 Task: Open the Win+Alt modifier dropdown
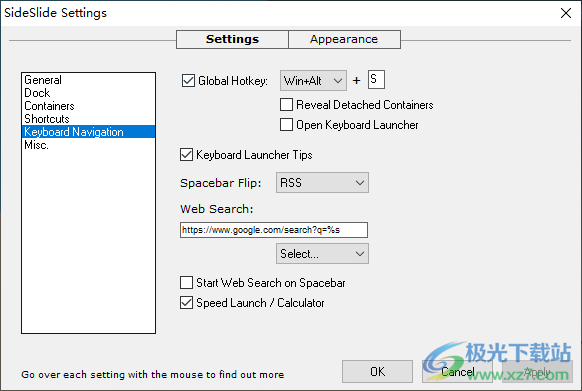pyautogui.click(x=313, y=81)
